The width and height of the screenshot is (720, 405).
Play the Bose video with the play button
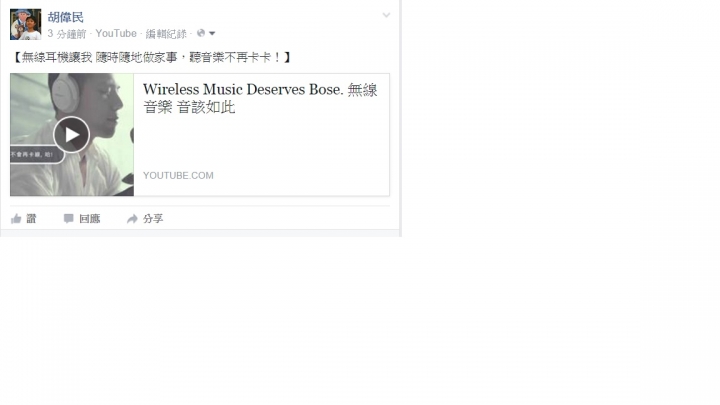tap(71, 135)
